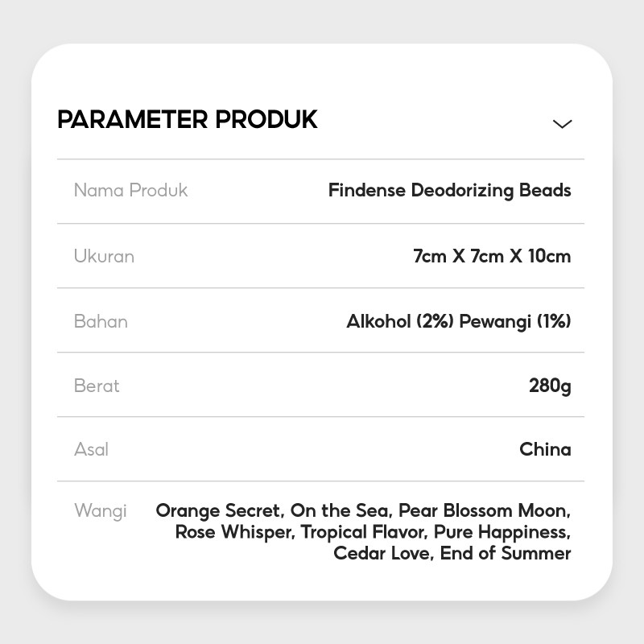Click the Orange Secret scent name

tap(218, 510)
